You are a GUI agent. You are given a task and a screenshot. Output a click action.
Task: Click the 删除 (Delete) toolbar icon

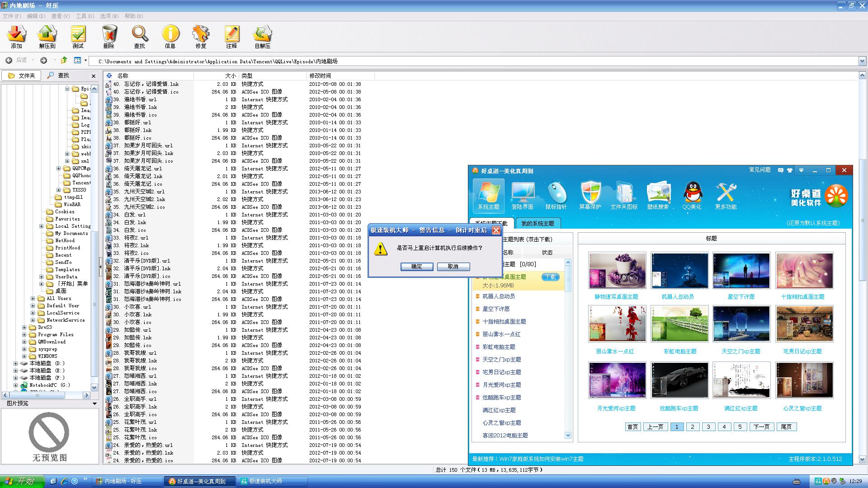(x=108, y=37)
